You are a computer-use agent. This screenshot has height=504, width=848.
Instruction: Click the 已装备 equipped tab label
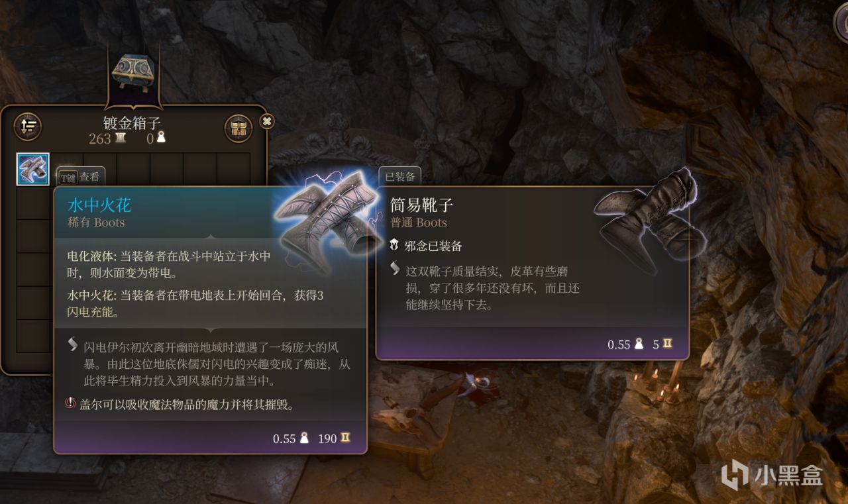[x=400, y=177]
